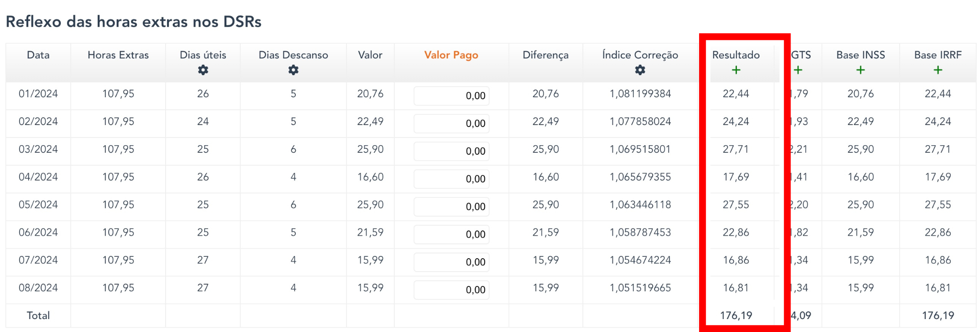This screenshot has width=980, height=332.
Task: Click the Resultado total 176,19
Action: (736, 316)
